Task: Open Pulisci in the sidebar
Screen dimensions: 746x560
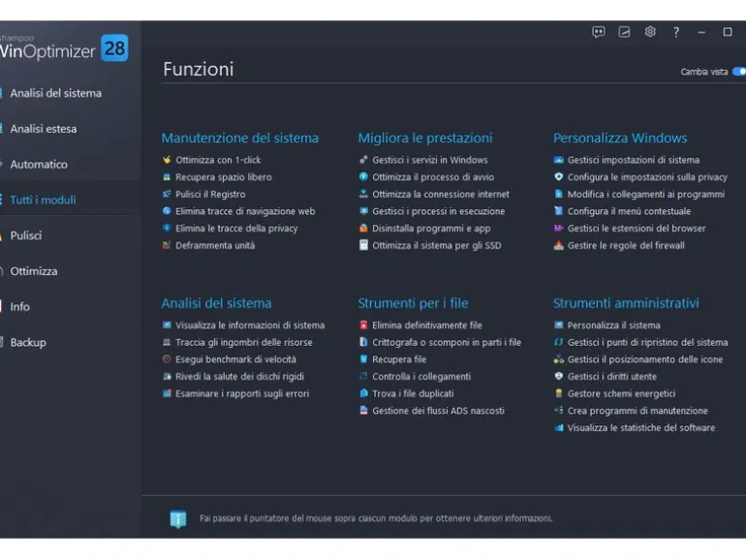Action: tap(26, 235)
